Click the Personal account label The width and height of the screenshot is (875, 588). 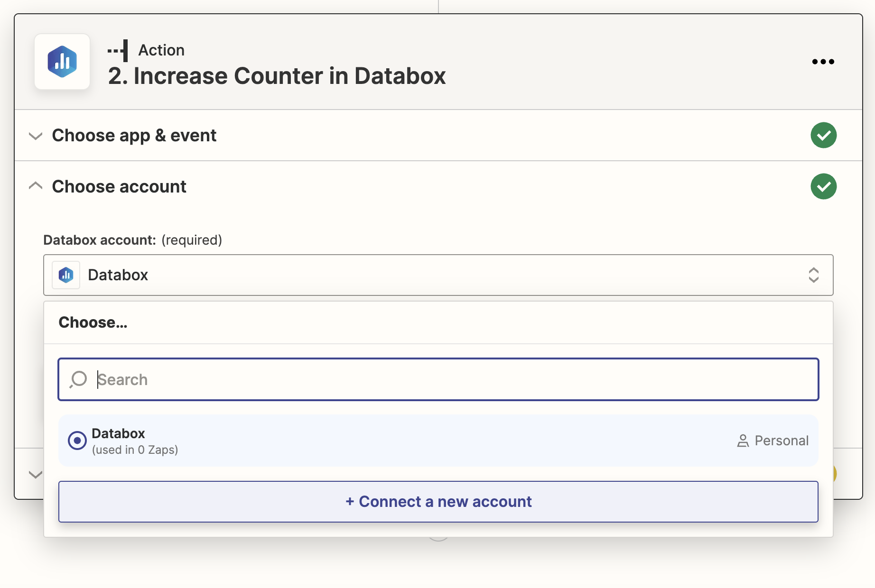click(x=781, y=441)
